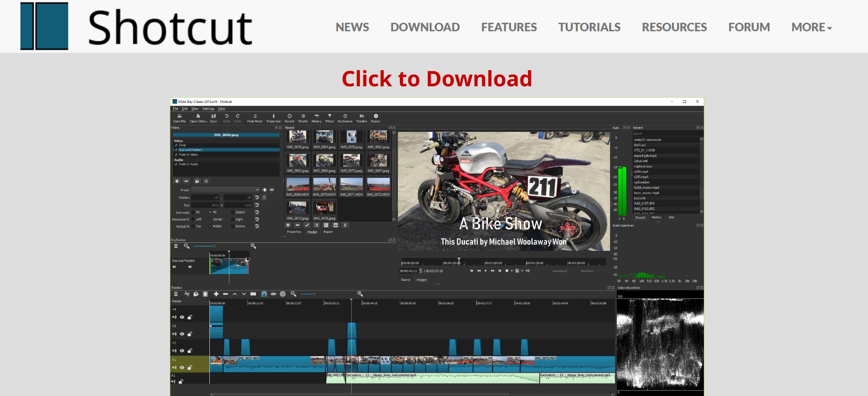
Task: Open the player grid dropdown arrow
Action: [522, 271]
